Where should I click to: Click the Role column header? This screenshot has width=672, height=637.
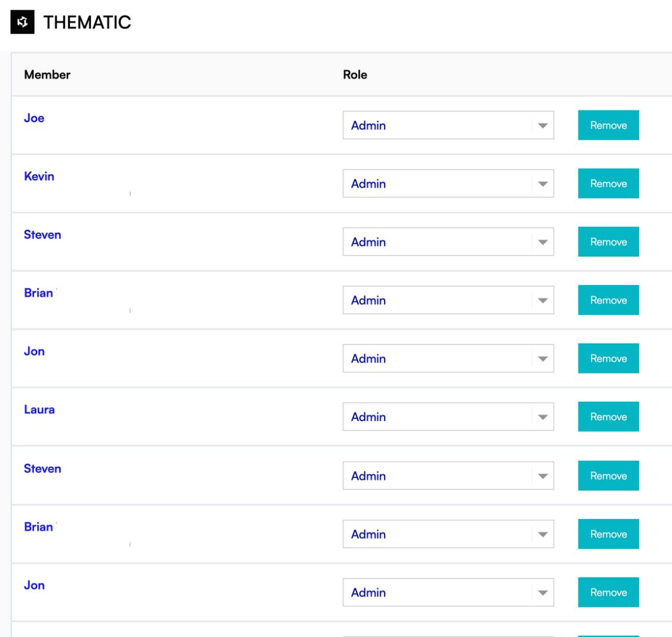(355, 74)
